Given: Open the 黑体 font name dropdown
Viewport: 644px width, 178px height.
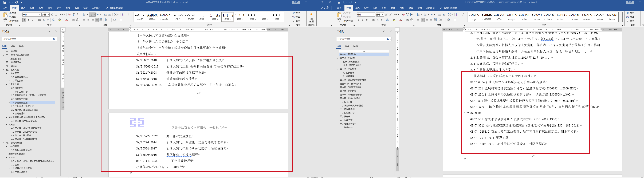Looking at the screenshot, I should point(374,14).
